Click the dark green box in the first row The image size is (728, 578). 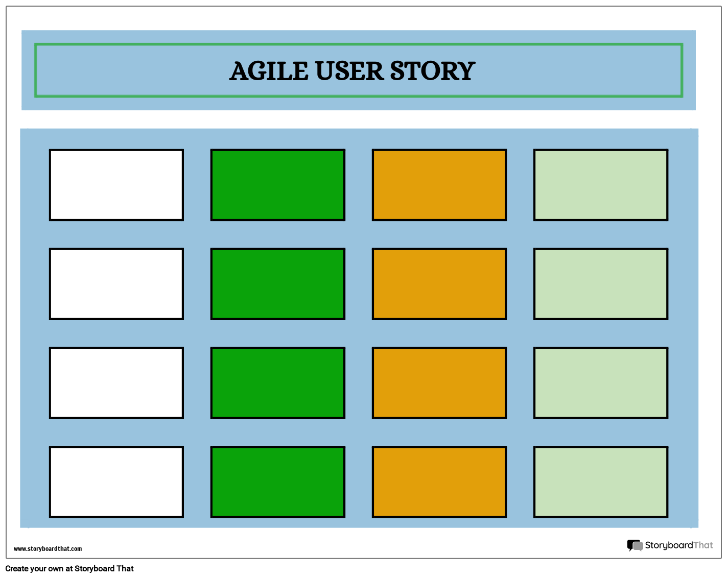pos(278,185)
